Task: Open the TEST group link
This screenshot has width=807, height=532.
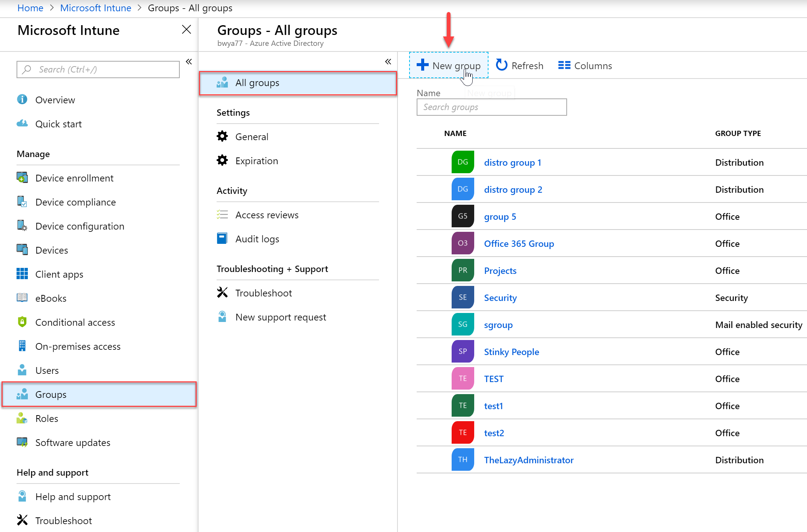Action: [x=494, y=379]
